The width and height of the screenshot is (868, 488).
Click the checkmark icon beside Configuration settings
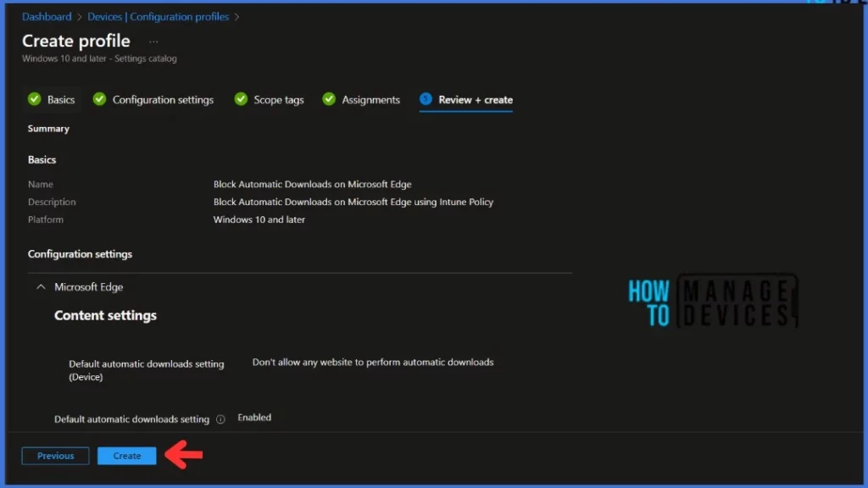click(99, 99)
